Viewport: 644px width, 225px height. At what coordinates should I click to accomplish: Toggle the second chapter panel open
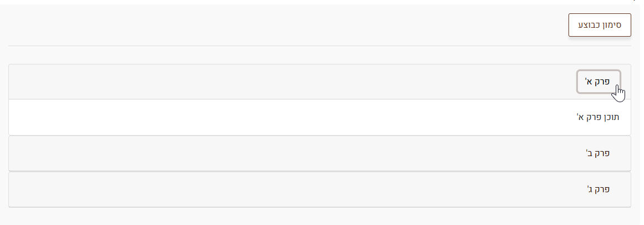coord(598,153)
